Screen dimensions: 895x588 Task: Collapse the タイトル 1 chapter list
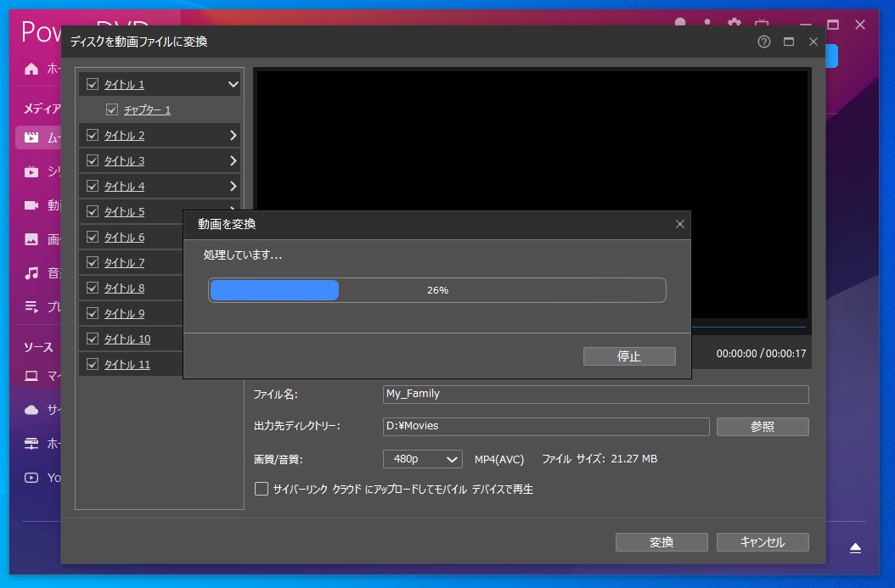coord(234,85)
